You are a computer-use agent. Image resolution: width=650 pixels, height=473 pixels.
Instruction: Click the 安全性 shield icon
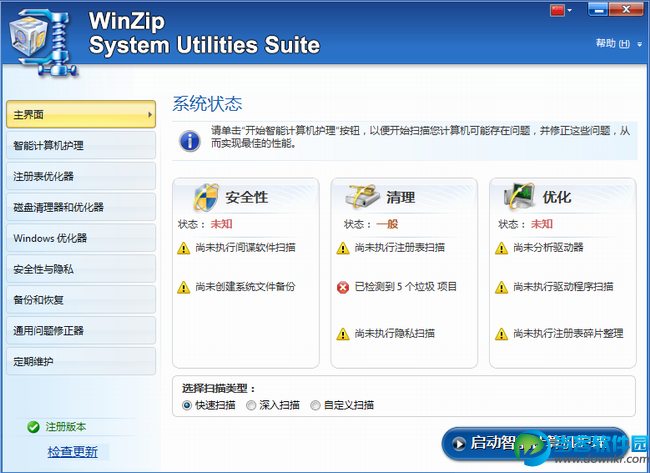tap(206, 197)
